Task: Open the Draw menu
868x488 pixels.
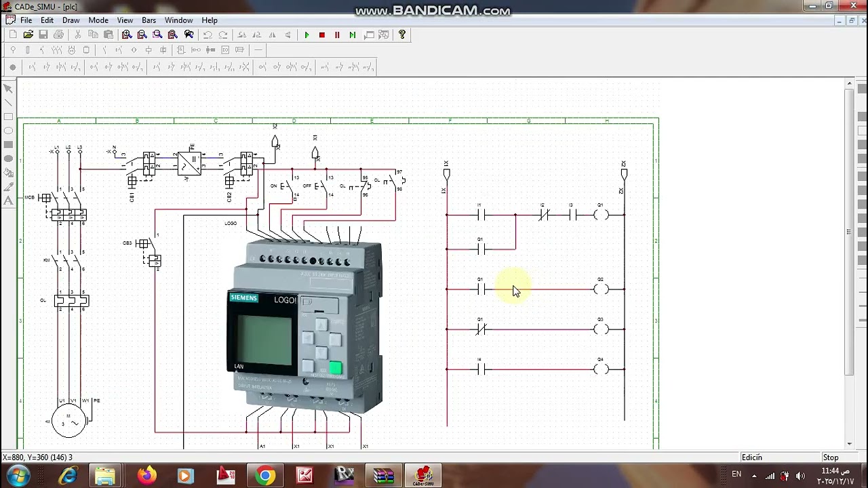Action: tap(71, 20)
